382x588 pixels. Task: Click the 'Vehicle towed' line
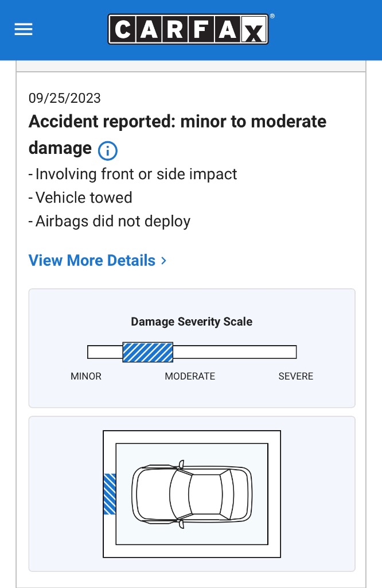pos(80,198)
